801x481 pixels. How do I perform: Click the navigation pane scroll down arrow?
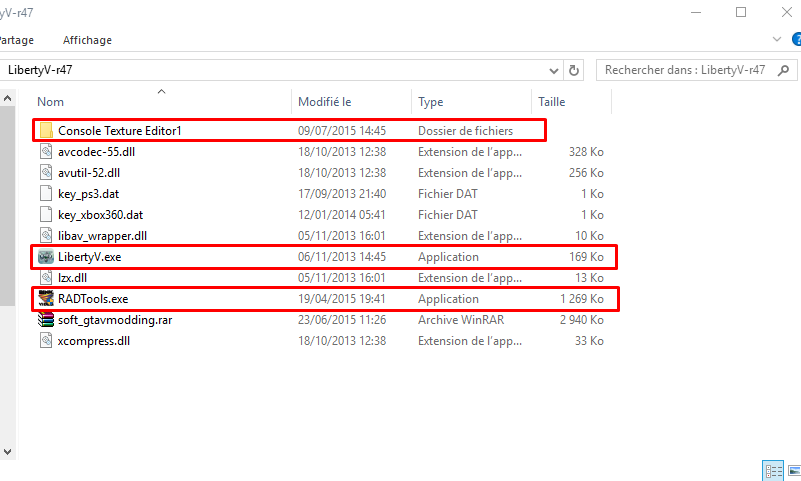point(8,452)
